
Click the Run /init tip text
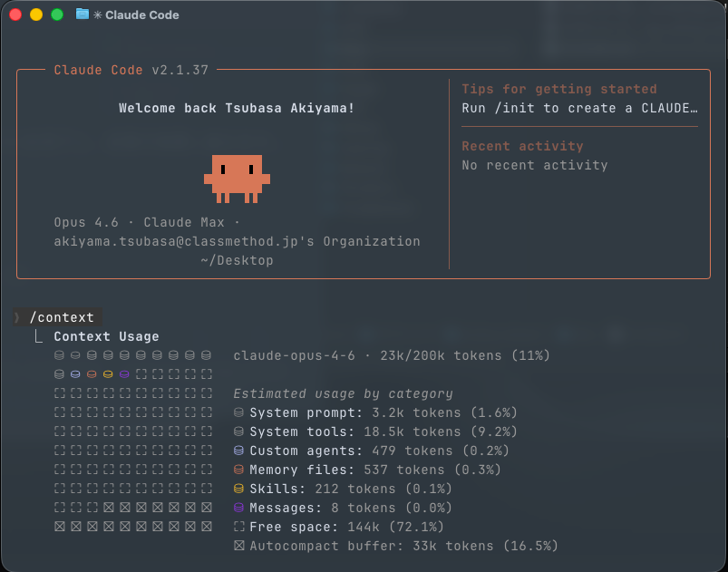[579, 108]
